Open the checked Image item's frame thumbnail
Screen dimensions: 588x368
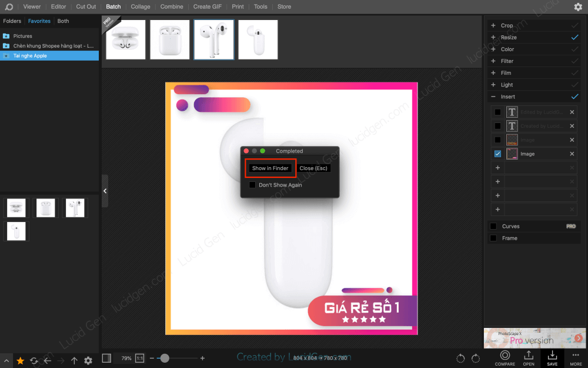click(x=512, y=154)
